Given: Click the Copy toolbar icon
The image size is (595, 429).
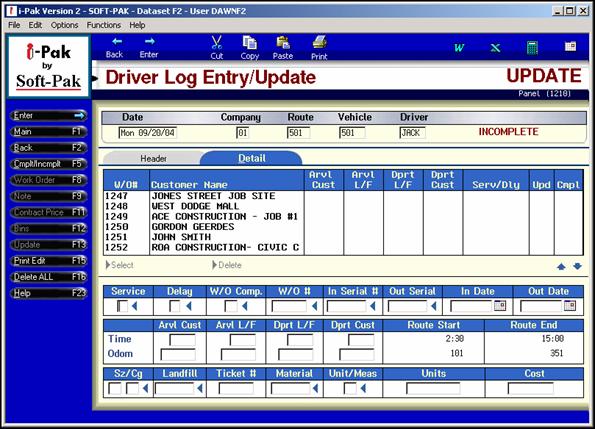Looking at the screenshot, I should point(250,42).
